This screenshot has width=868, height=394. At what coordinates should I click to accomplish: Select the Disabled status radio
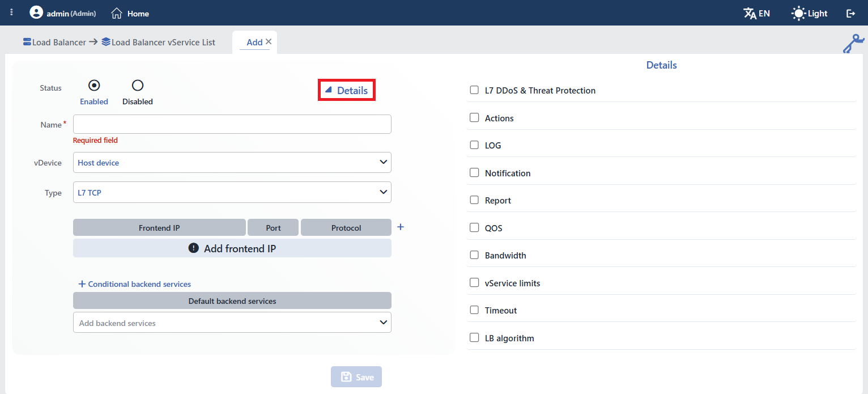[x=138, y=86]
